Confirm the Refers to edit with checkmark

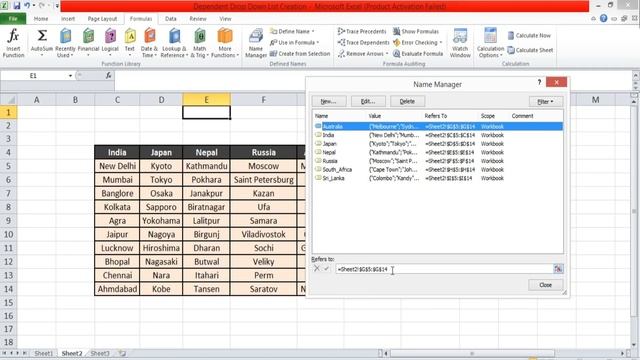(x=327, y=269)
